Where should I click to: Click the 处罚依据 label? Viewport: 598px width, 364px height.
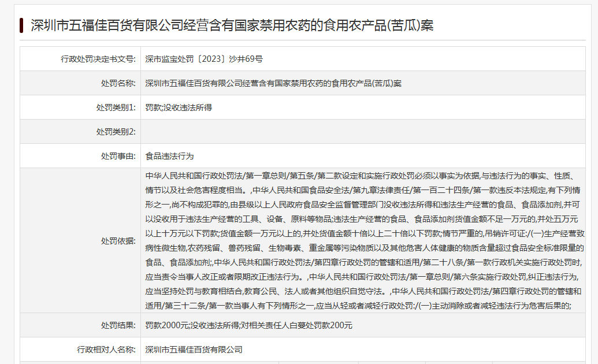(118, 241)
